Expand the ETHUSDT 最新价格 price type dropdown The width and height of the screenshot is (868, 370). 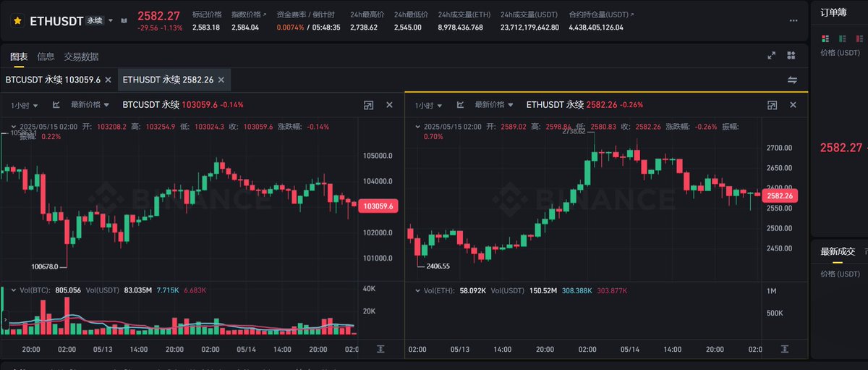[x=494, y=105]
